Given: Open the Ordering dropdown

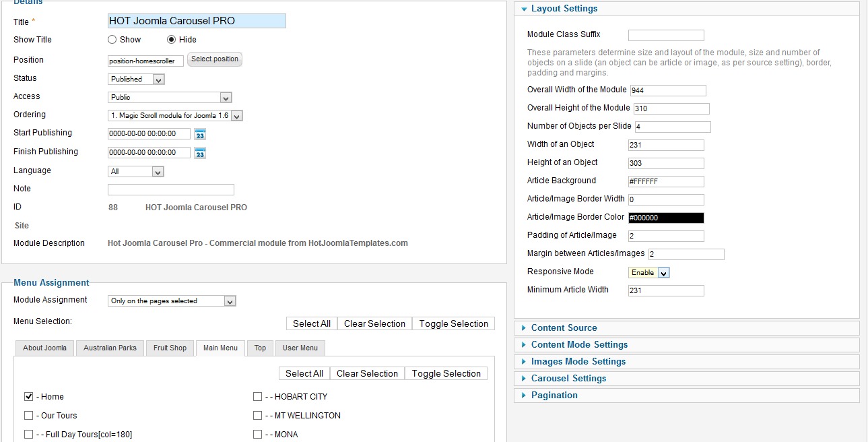Looking at the screenshot, I should point(175,116).
